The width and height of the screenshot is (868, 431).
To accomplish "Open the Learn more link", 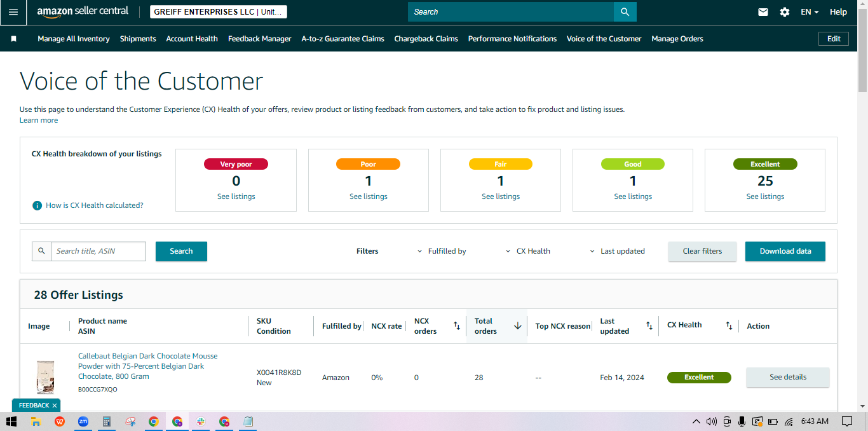I will point(39,120).
